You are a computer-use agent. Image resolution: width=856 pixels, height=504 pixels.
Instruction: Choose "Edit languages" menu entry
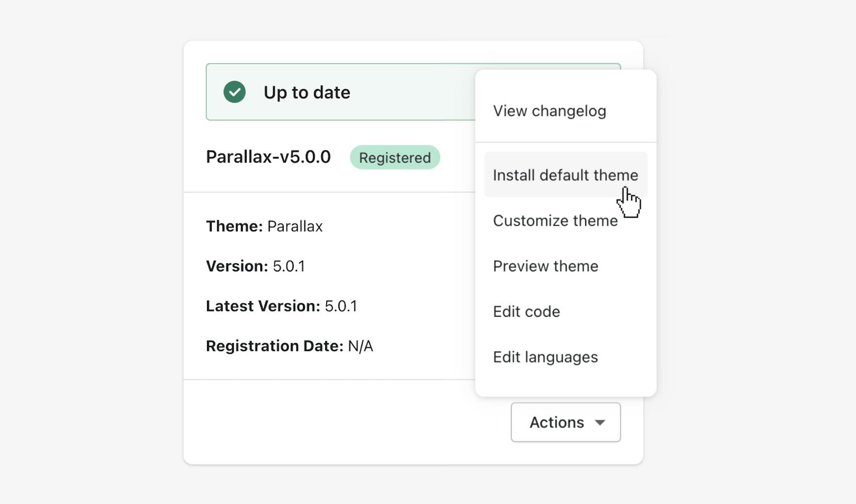(545, 357)
